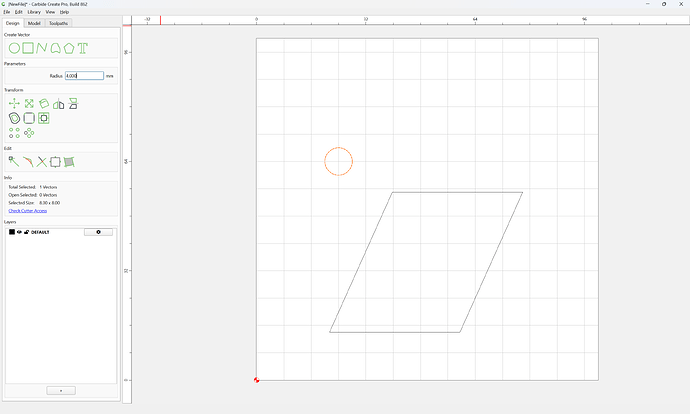The width and height of the screenshot is (690, 414).
Task: Click the Total Selected 1 Vectors text
Action: click(33, 187)
